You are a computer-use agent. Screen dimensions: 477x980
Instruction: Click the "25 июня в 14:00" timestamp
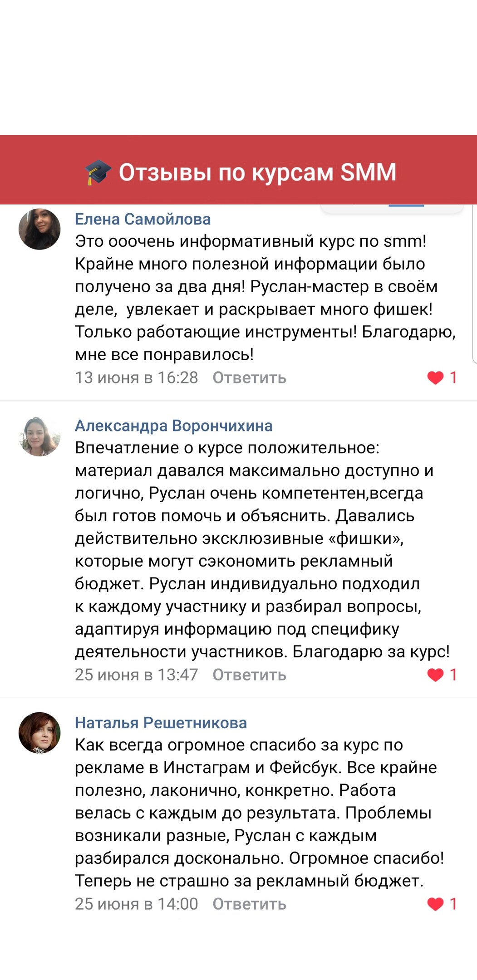pyautogui.click(x=137, y=904)
